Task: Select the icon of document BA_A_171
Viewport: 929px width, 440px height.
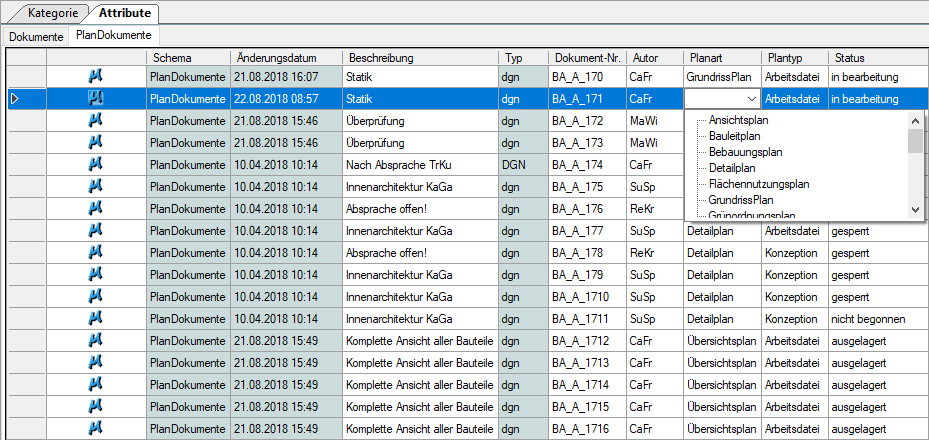Action: [x=96, y=98]
